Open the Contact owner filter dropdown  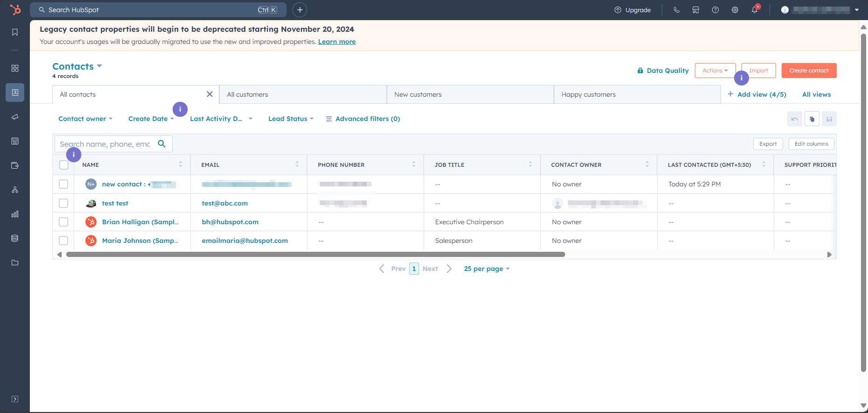(85, 119)
